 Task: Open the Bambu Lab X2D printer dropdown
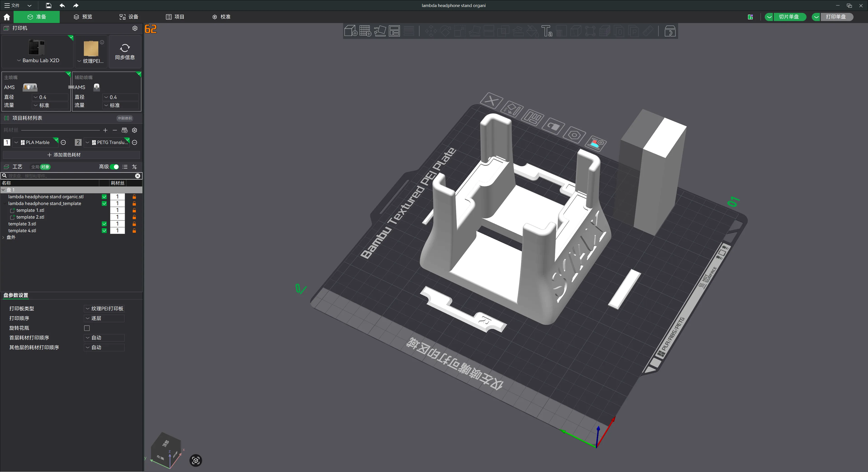38,60
